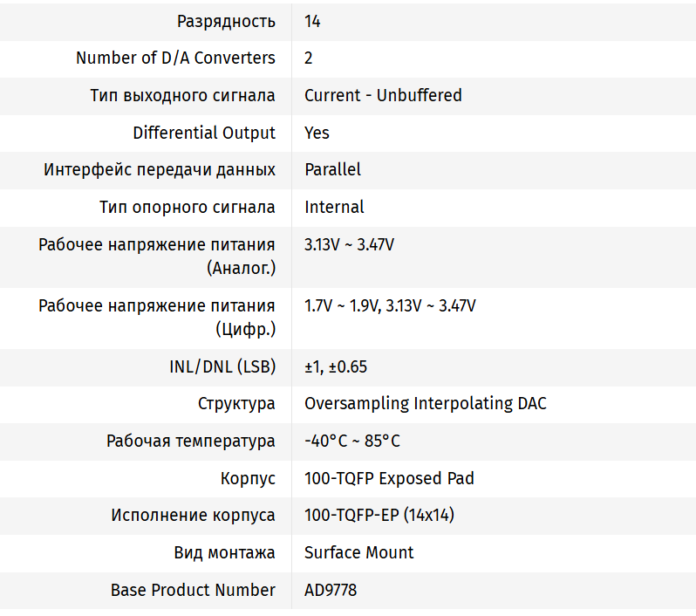Select the "-40°C ~ 85°C" temperature value

(352, 441)
